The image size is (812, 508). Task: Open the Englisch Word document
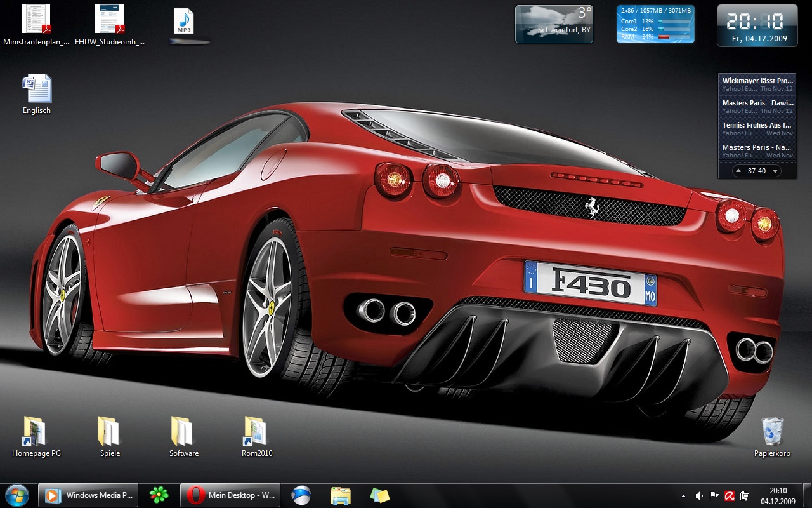click(37, 89)
